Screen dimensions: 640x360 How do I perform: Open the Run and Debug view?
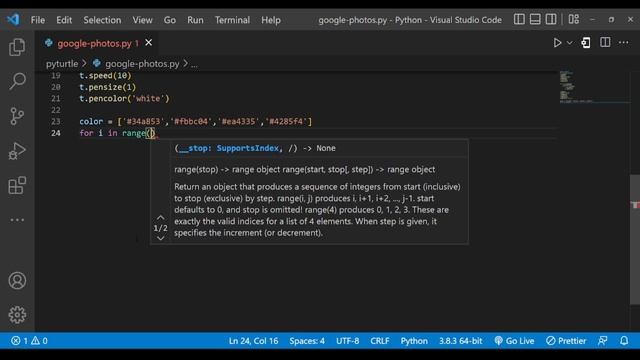[17, 151]
